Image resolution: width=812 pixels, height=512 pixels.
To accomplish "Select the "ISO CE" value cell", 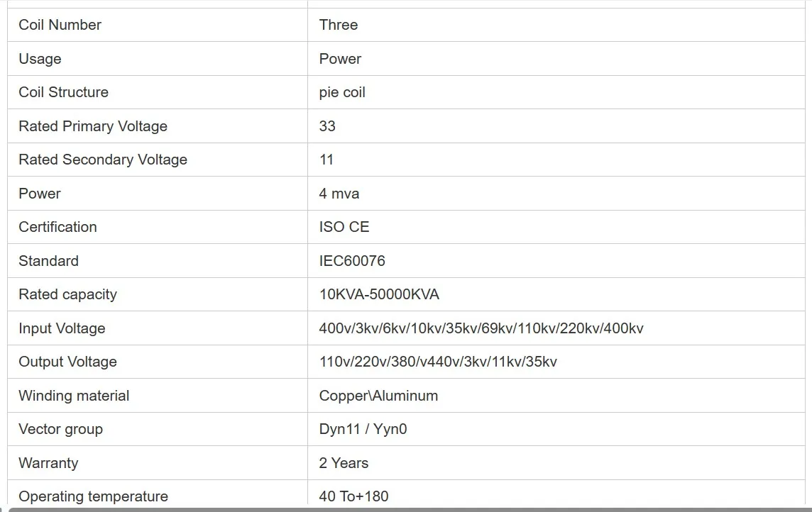I will [x=344, y=227].
